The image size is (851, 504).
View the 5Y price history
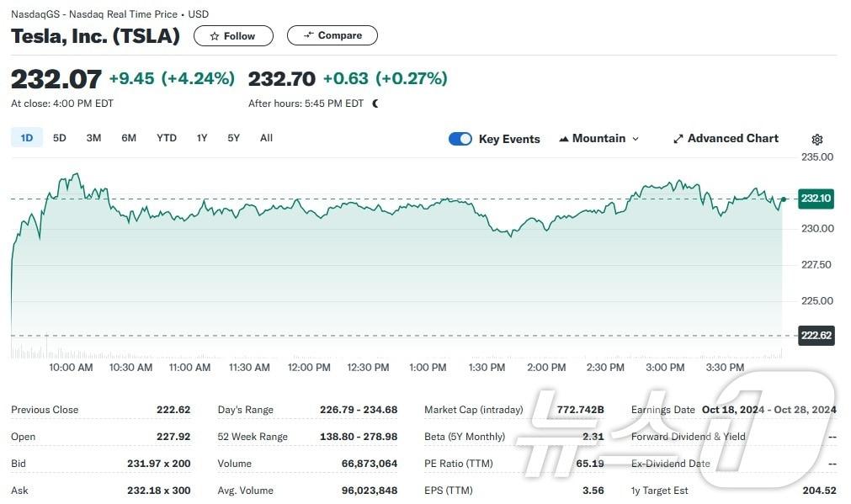[233, 138]
